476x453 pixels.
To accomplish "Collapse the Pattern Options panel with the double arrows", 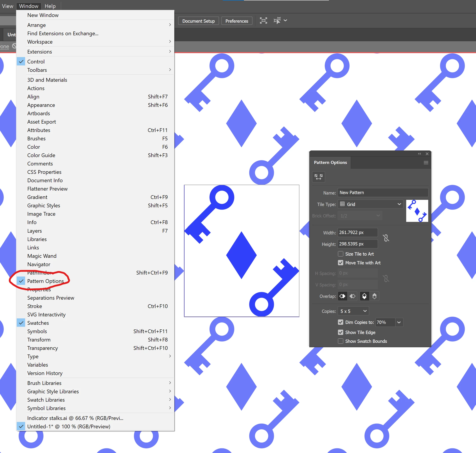I will 419,154.
